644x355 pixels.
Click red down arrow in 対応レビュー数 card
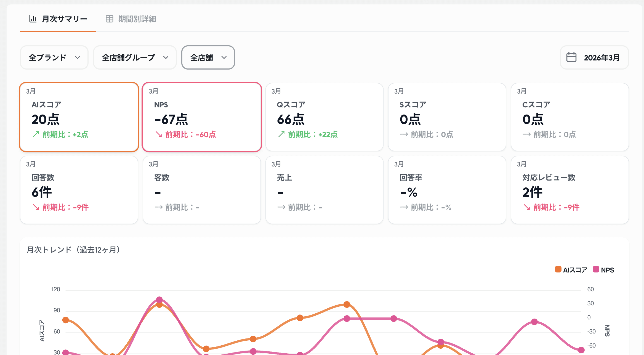pos(526,207)
